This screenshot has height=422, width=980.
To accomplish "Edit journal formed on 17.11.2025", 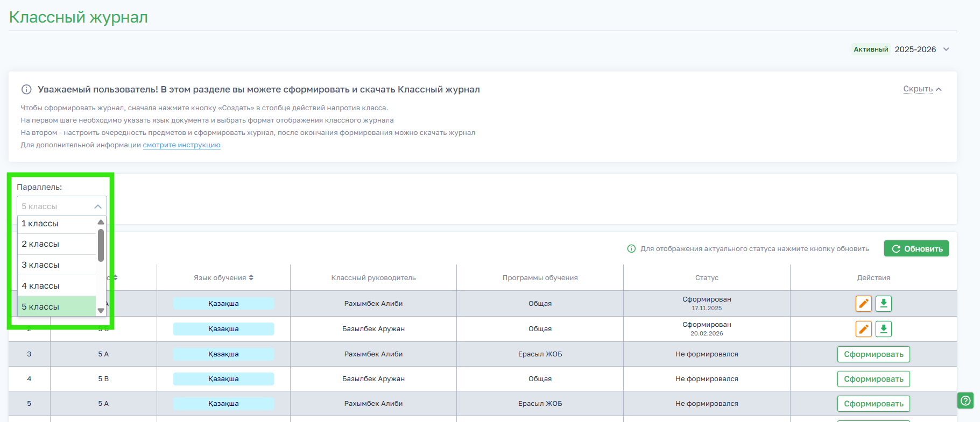I will 863,304.
